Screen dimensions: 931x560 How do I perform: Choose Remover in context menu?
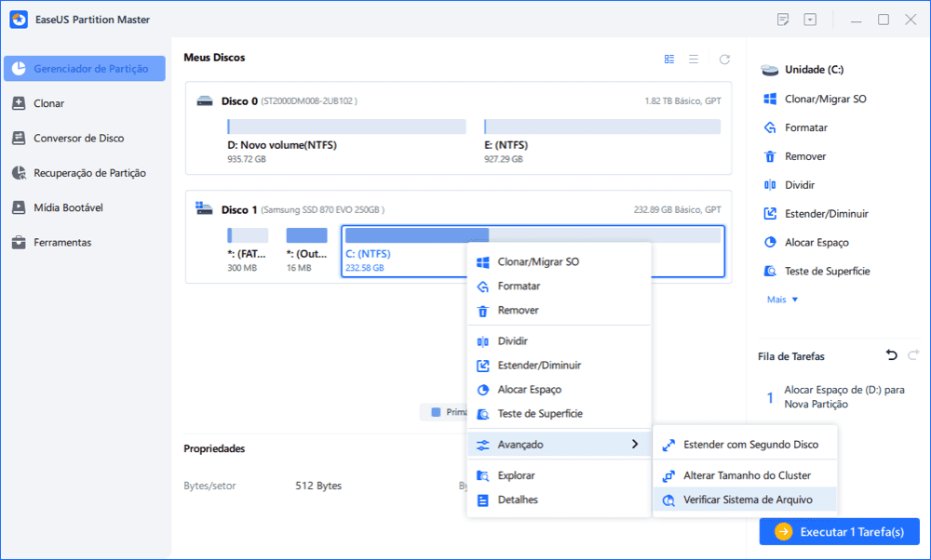coord(560,311)
